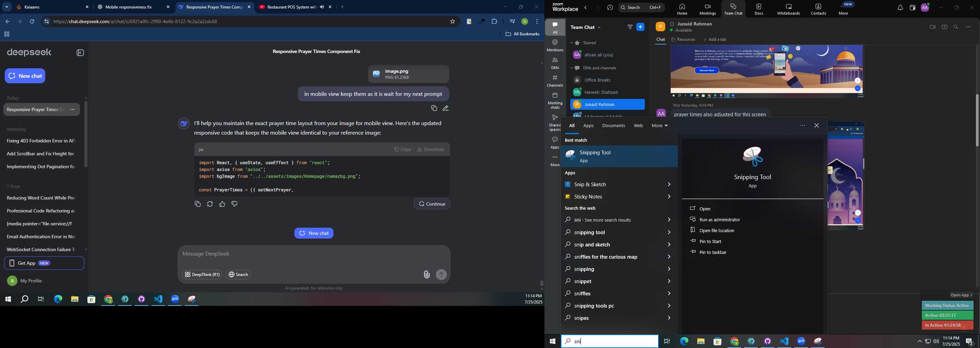This screenshot has width=980, height=348.
Task: Open Chrome extensions puzzle icon
Action: point(494,22)
